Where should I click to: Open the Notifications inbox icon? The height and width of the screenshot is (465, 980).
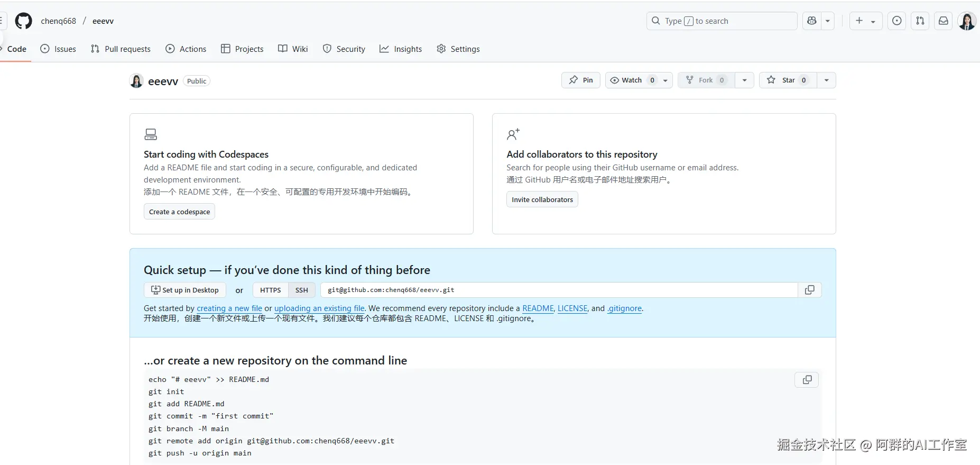tap(944, 21)
